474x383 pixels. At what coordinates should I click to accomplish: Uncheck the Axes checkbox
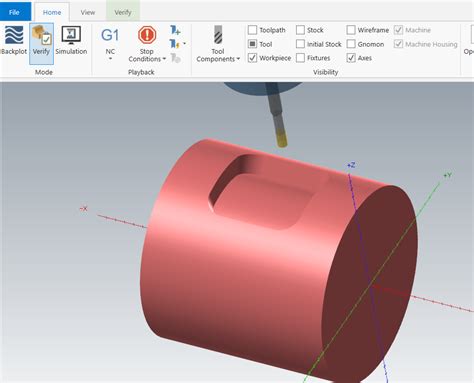[x=351, y=58]
